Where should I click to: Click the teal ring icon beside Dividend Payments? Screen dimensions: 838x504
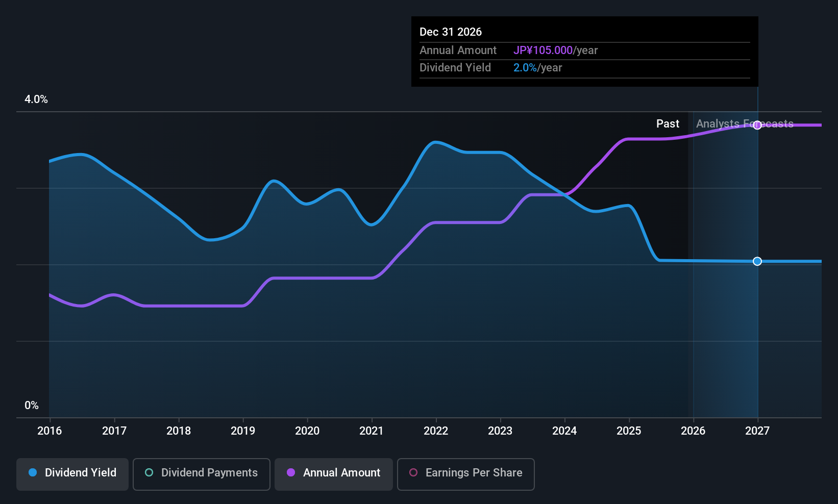coord(149,472)
